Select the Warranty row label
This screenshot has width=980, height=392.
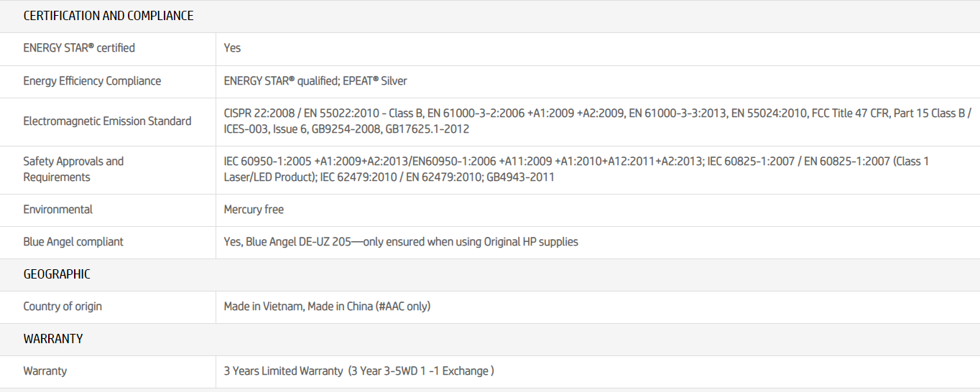click(x=45, y=371)
